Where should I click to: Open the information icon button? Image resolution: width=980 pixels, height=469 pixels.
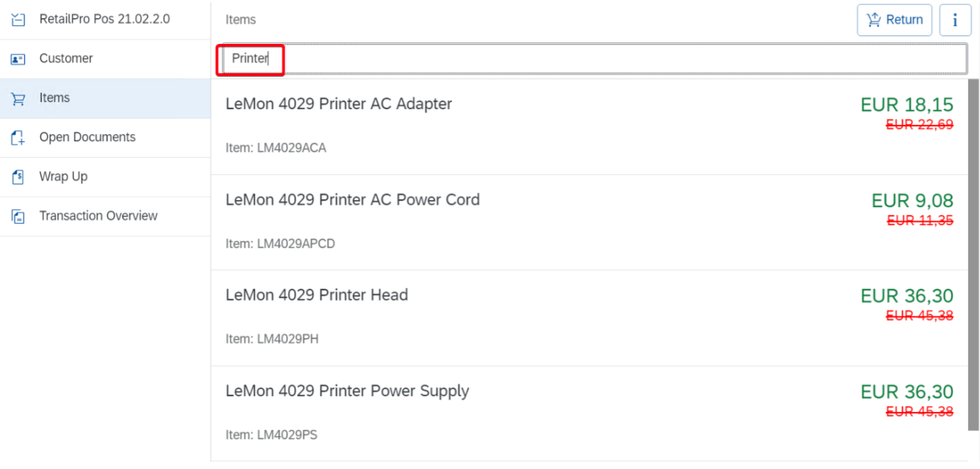(955, 20)
